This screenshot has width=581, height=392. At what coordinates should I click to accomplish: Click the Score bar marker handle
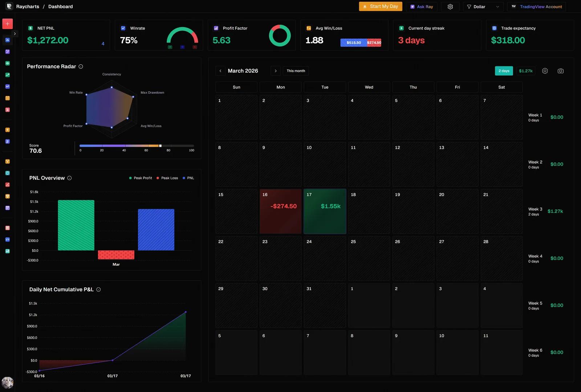pos(160,146)
